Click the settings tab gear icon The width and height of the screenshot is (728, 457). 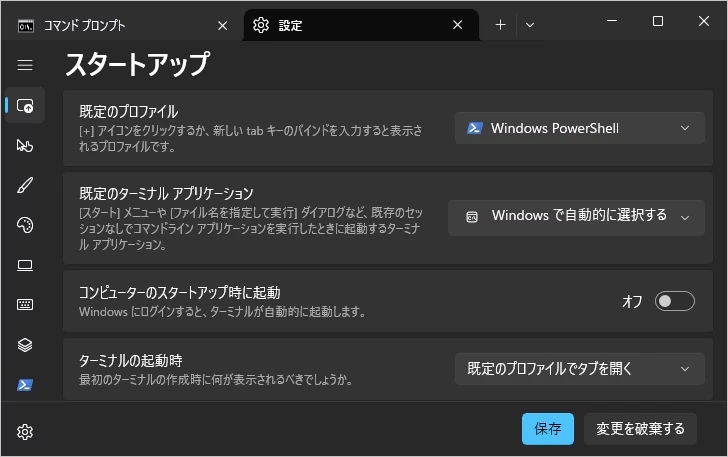click(x=260, y=25)
